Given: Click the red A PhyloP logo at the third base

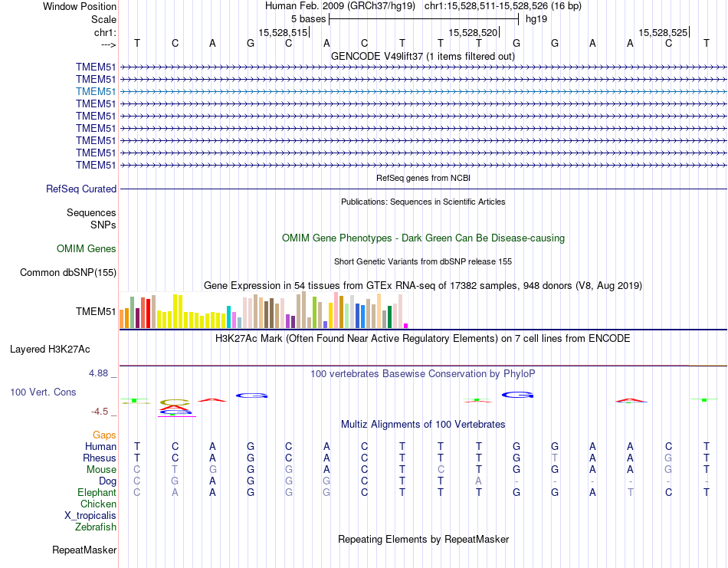Looking at the screenshot, I should click(212, 400).
